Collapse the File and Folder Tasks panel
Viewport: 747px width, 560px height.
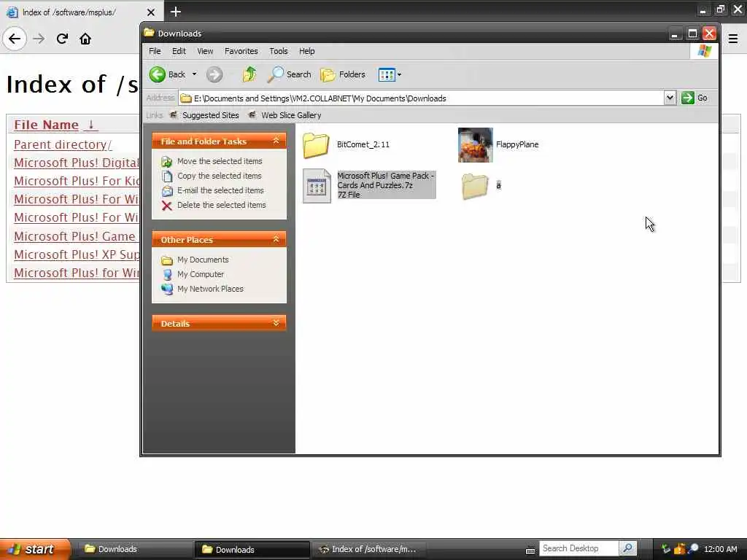[x=276, y=141]
